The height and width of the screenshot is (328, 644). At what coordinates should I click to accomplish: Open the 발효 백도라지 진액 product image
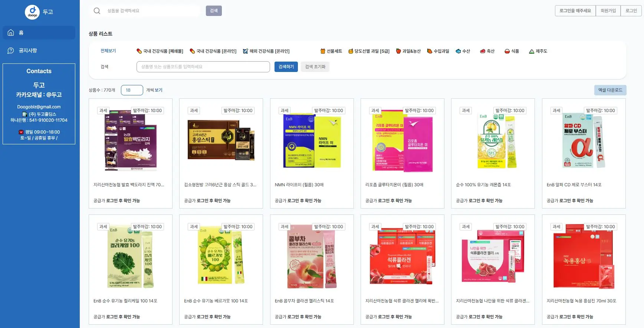[131, 141]
